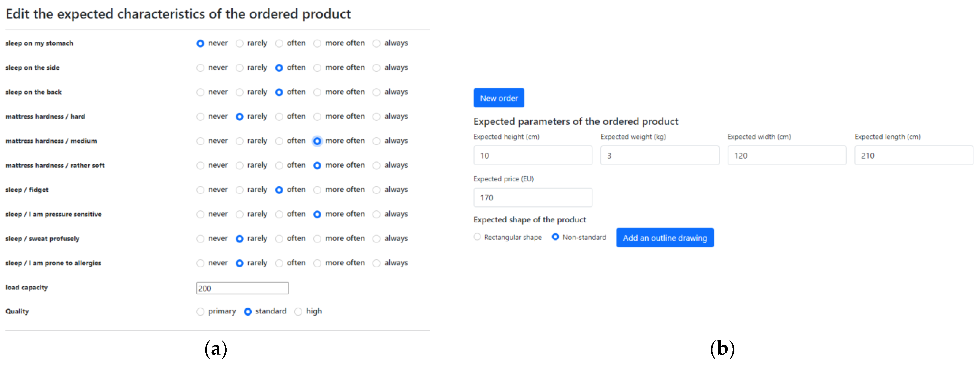Pick 'often' for sleep / sweat profusely
980x367 pixels.
coord(279,239)
